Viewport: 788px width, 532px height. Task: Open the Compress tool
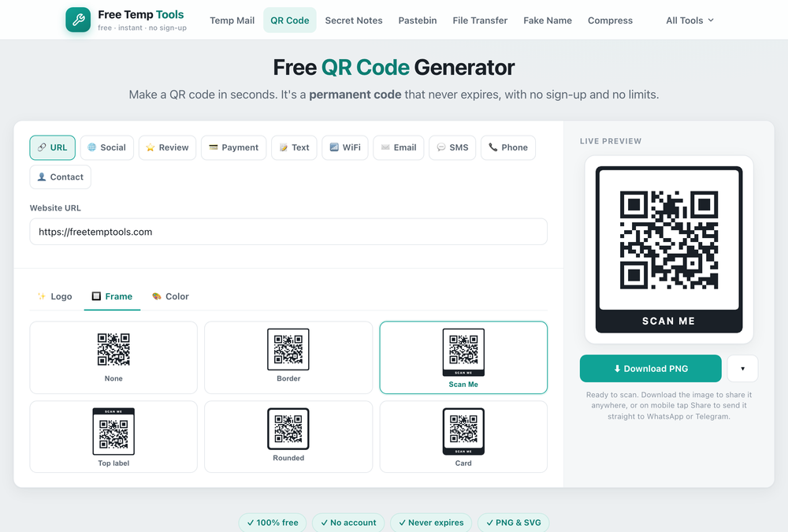tap(610, 20)
